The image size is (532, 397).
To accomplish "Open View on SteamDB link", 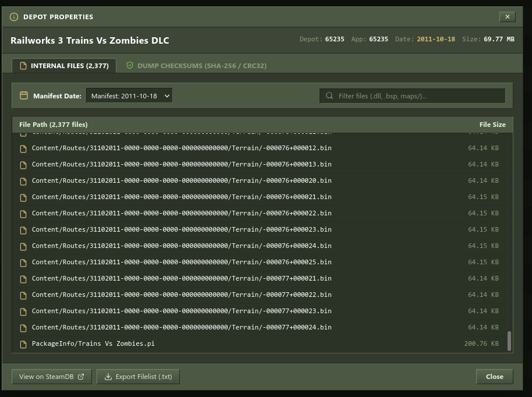I will coord(52,377).
